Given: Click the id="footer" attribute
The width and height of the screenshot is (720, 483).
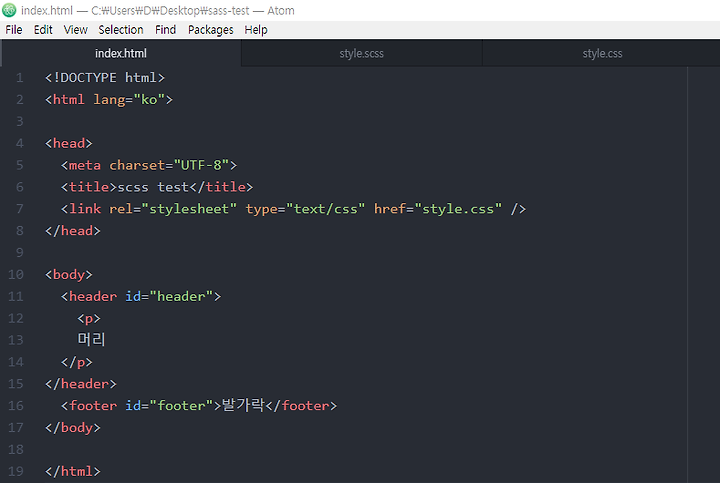Looking at the screenshot, I should (169, 406).
